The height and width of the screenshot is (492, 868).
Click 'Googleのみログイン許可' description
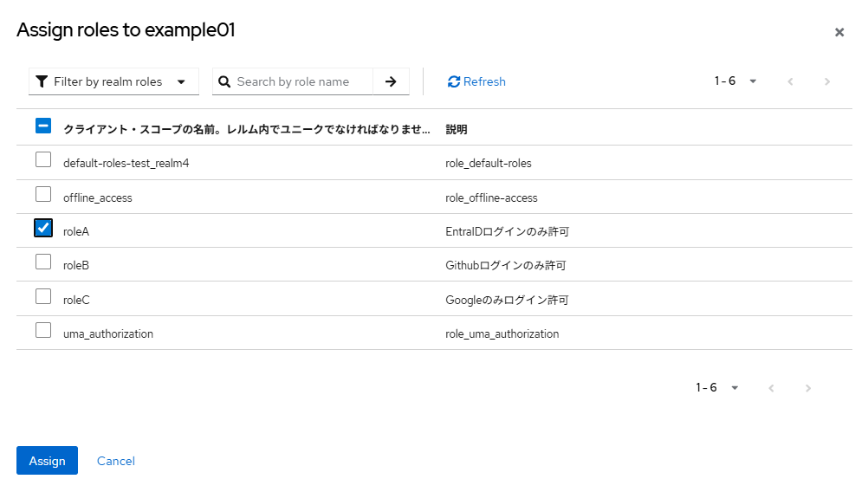[507, 300]
